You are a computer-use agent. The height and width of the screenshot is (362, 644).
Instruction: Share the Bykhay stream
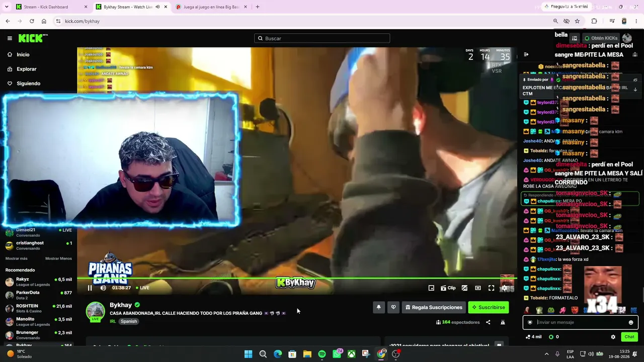(488, 322)
